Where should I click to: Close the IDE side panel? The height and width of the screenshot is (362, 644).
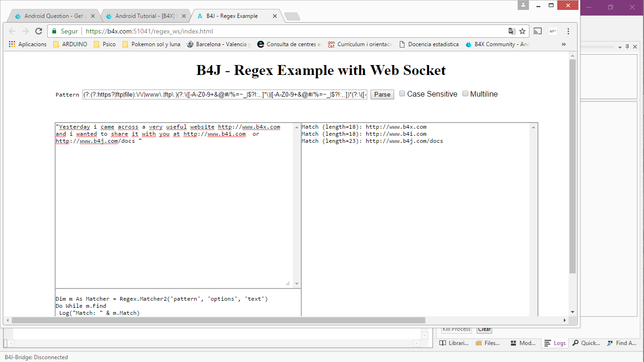tap(635, 47)
